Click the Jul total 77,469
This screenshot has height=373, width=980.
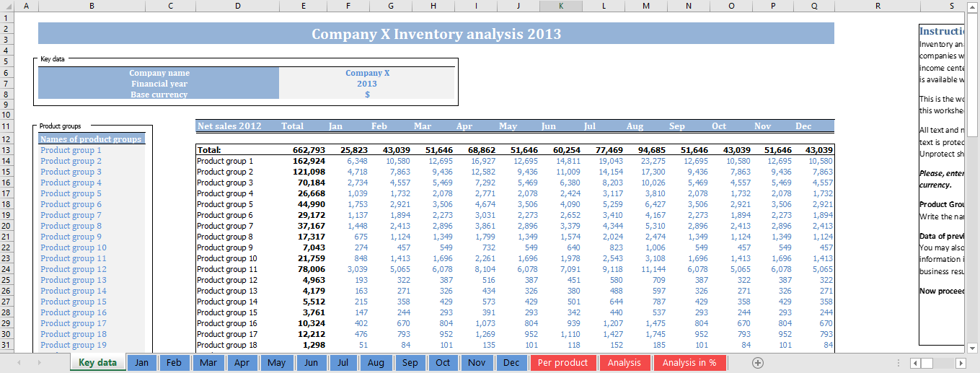click(603, 150)
